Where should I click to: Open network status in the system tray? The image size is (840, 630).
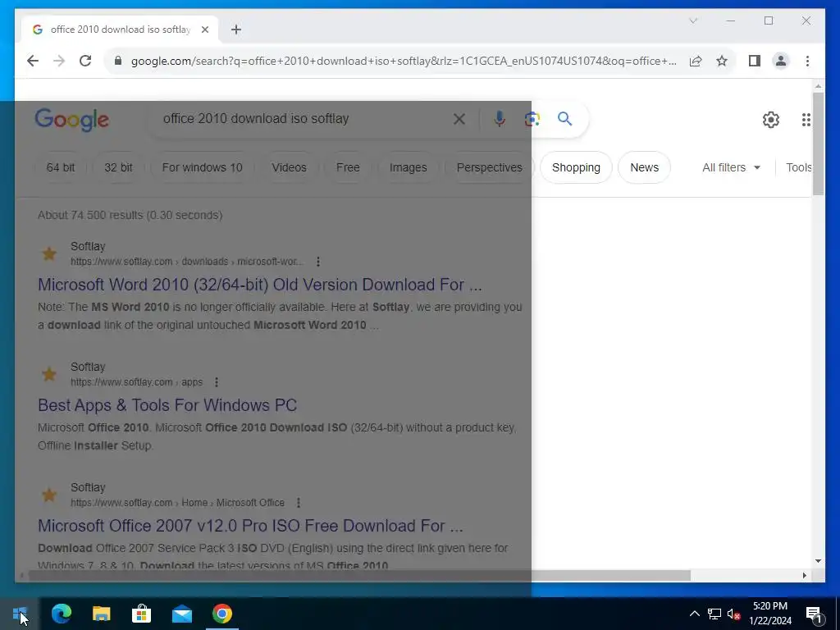pos(714,614)
